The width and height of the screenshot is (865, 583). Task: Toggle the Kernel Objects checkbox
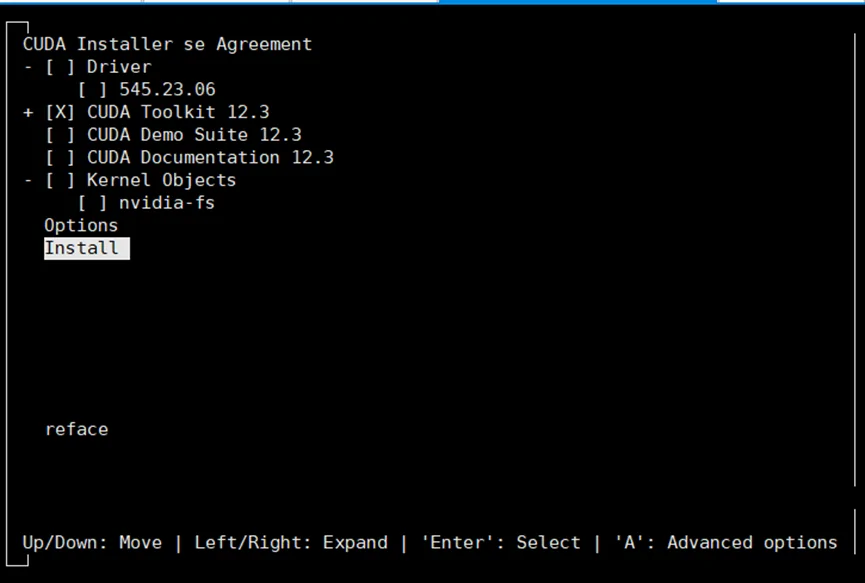pyautogui.click(x=60, y=181)
